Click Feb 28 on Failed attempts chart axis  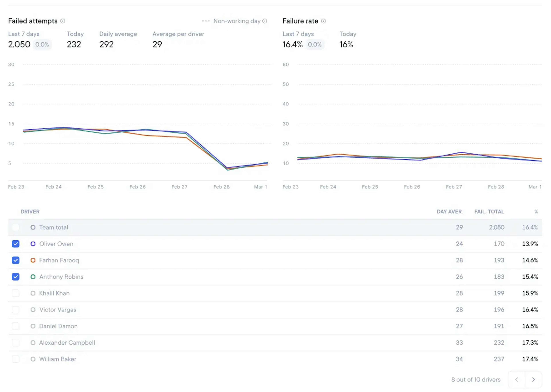tap(221, 187)
